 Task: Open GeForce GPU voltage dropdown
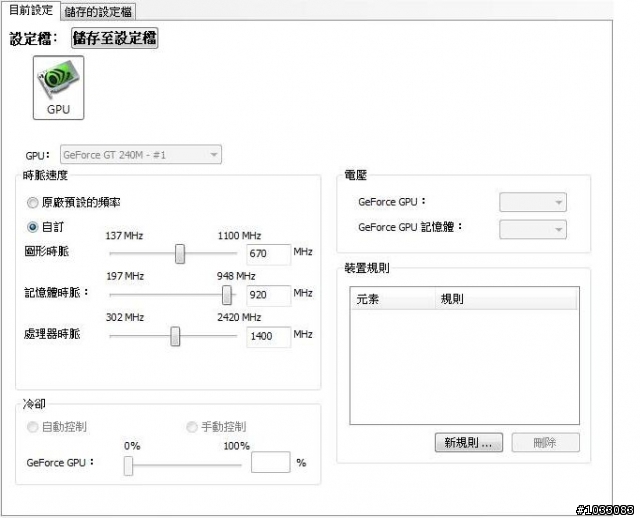coord(533,202)
